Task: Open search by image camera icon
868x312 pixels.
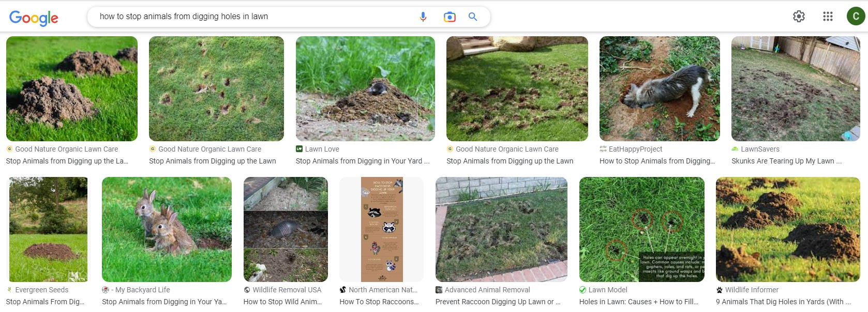Action: (450, 17)
